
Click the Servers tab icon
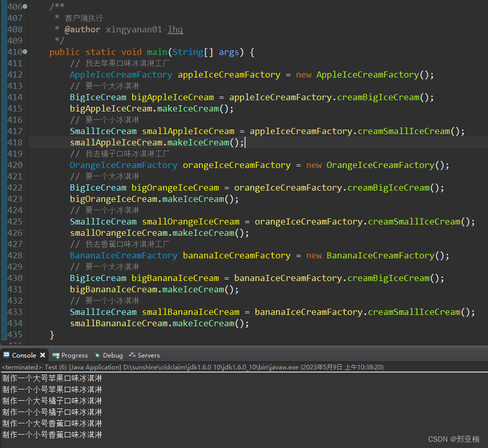click(132, 355)
